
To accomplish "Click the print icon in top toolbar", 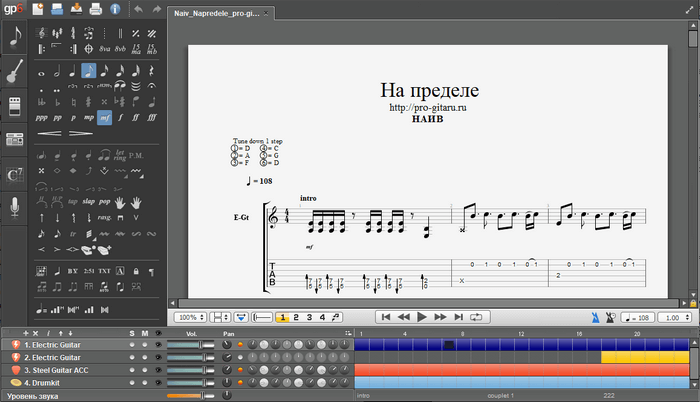I will [x=96, y=10].
